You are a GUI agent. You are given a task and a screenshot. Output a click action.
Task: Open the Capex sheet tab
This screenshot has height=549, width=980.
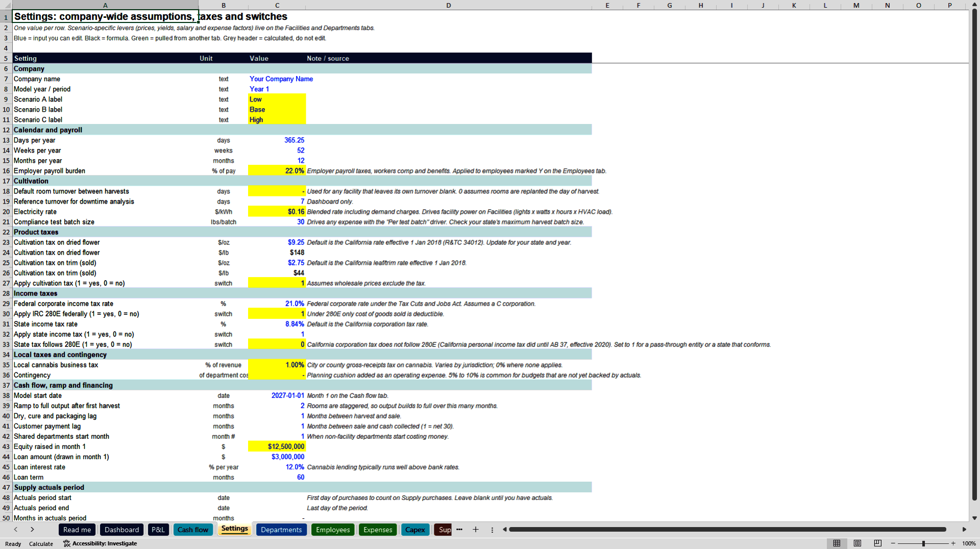click(415, 530)
